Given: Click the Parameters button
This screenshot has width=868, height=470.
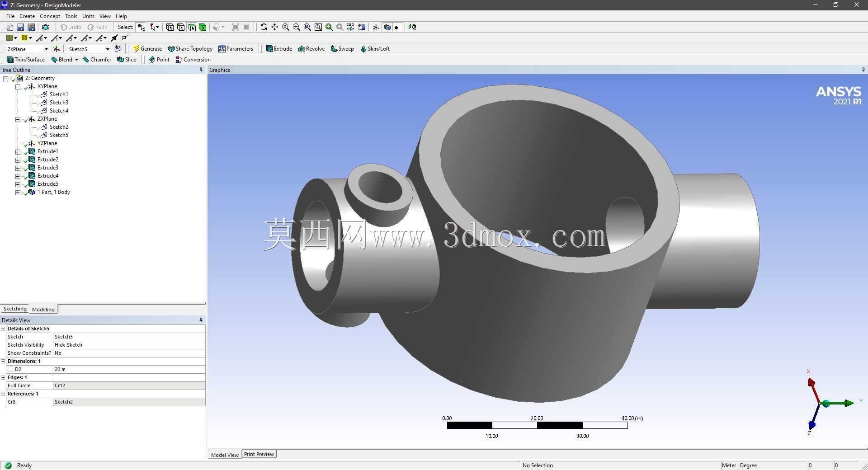Looking at the screenshot, I should point(236,49).
